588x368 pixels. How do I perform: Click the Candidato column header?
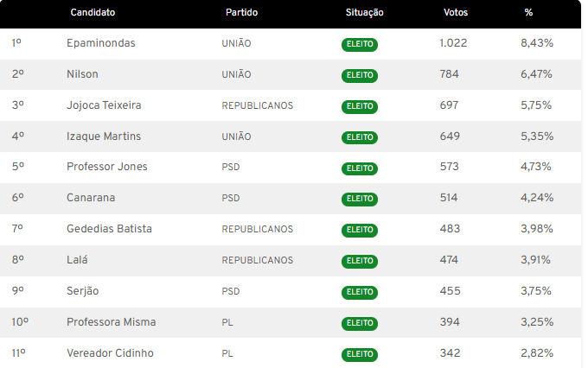point(93,14)
